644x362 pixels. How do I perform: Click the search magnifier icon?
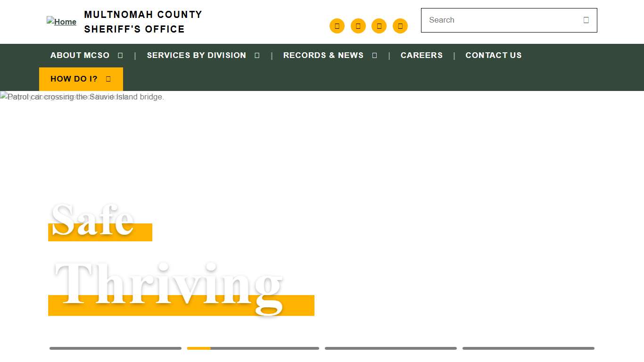click(x=586, y=20)
